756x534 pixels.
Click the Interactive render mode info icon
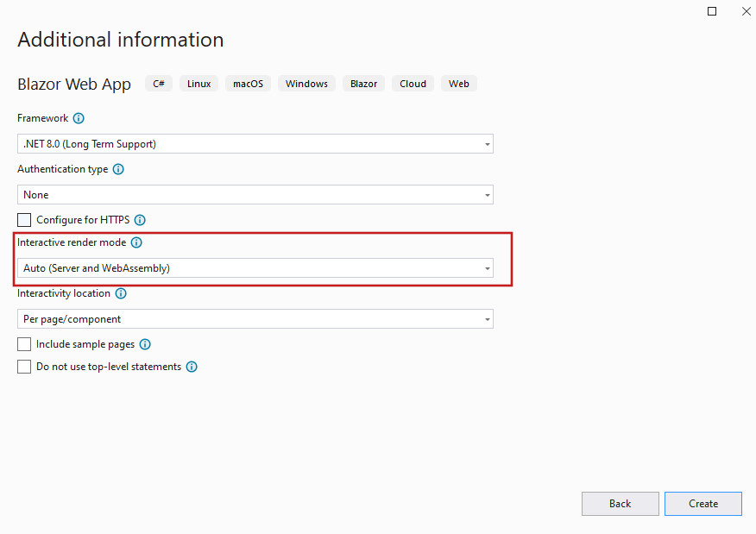point(136,242)
